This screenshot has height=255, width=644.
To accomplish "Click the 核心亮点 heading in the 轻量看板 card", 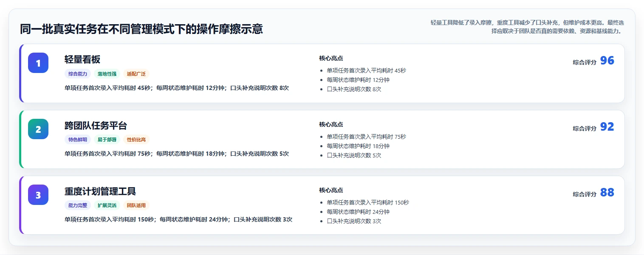I will (331, 58).
